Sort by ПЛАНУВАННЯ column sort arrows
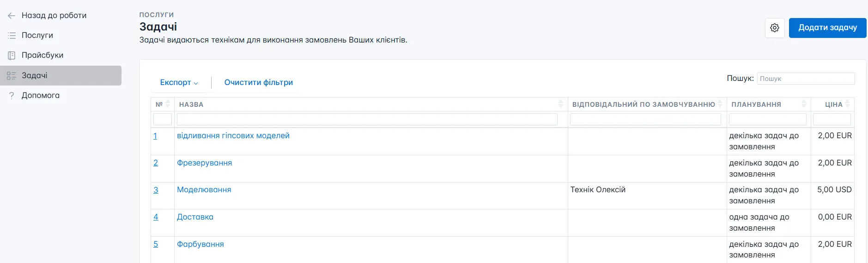The image size is (868, 263). tap(804, 104)
